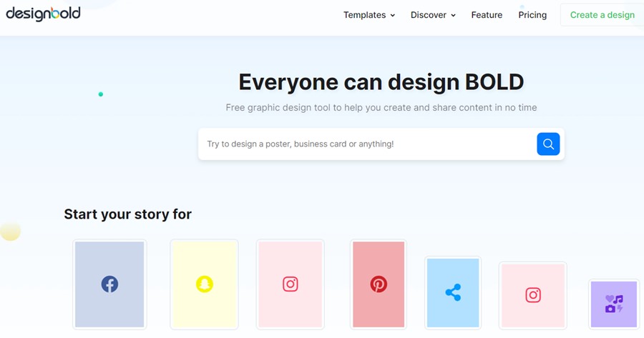Click the chevron arrow beside Templates
This screenshot has width=644, height=338.
(x=393, y=16)
